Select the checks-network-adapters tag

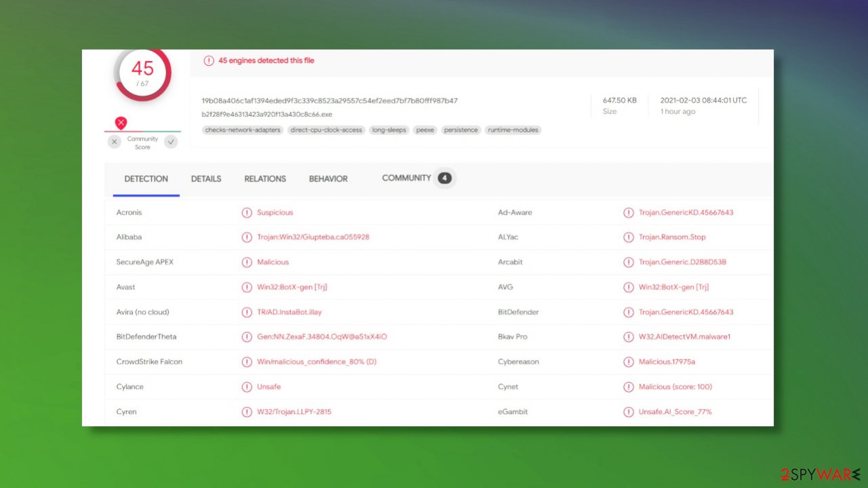point(243,130)
